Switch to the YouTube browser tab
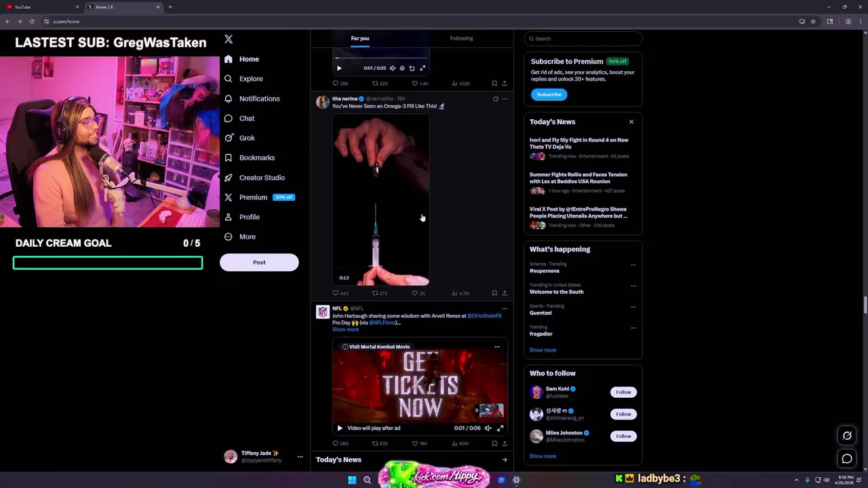The image size is (868, 488). pos(42,7)
